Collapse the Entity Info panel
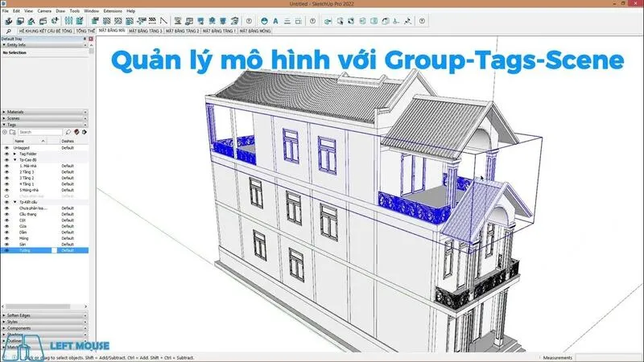Viewport: 644px width, 362px height. pos(44,45)
